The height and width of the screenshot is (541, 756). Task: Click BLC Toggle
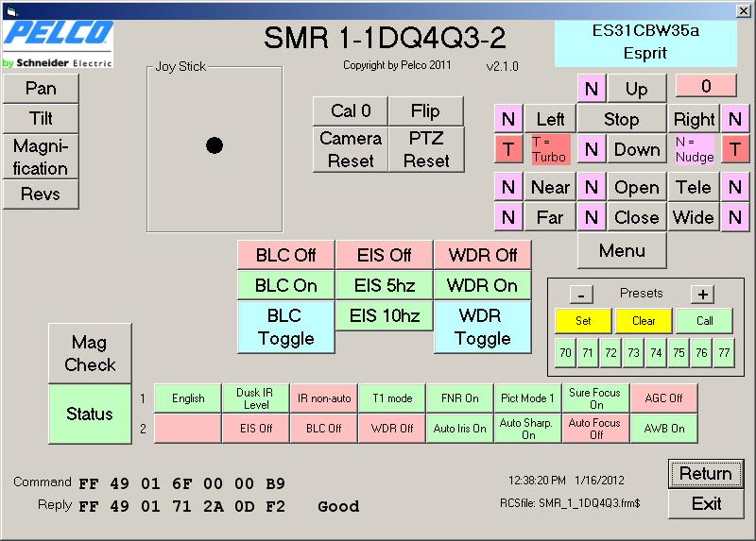286,327
